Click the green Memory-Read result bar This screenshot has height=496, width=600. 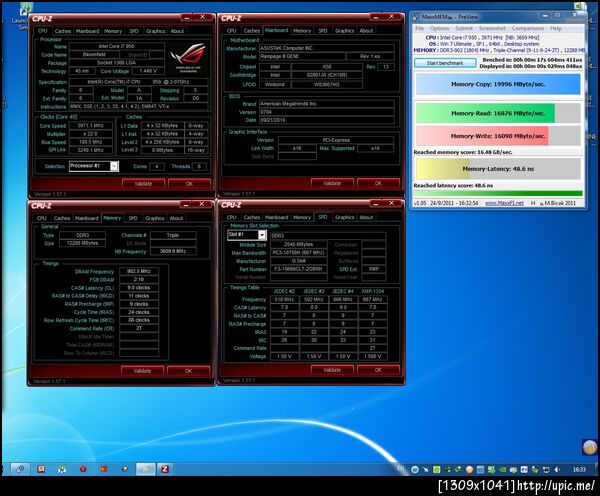point(498,113)
